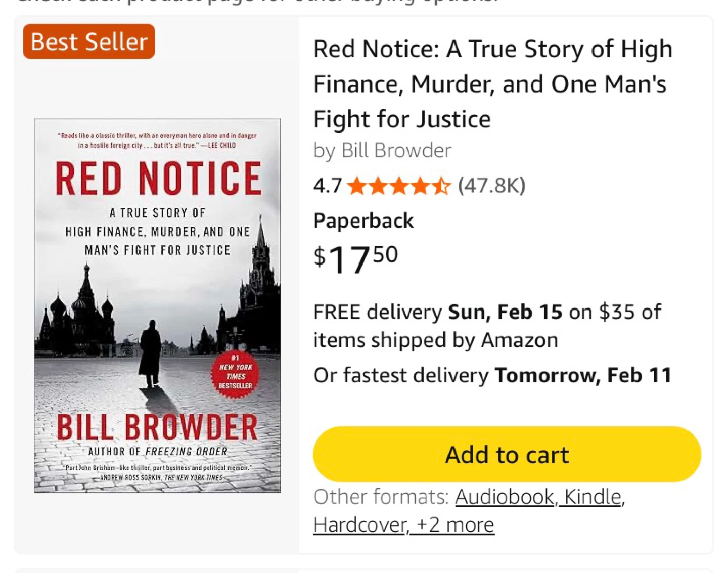Click the 'Tomorrow, Feb 11' fastest delivery text
Screen dimensions: 728x573
583,376
